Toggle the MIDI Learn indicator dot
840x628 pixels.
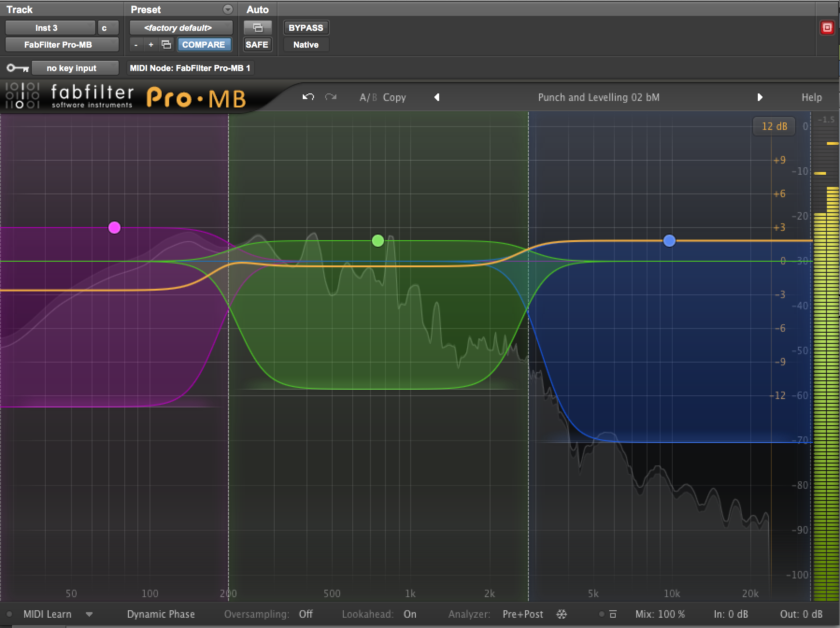pos(9,614)
